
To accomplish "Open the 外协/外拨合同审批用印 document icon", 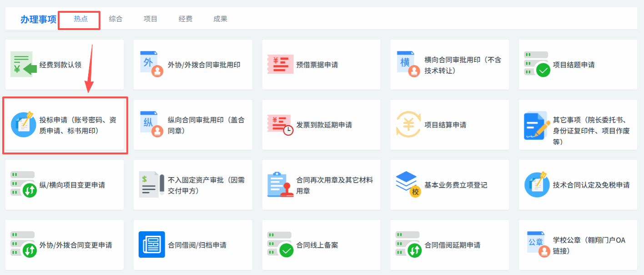I will point(151,64).
